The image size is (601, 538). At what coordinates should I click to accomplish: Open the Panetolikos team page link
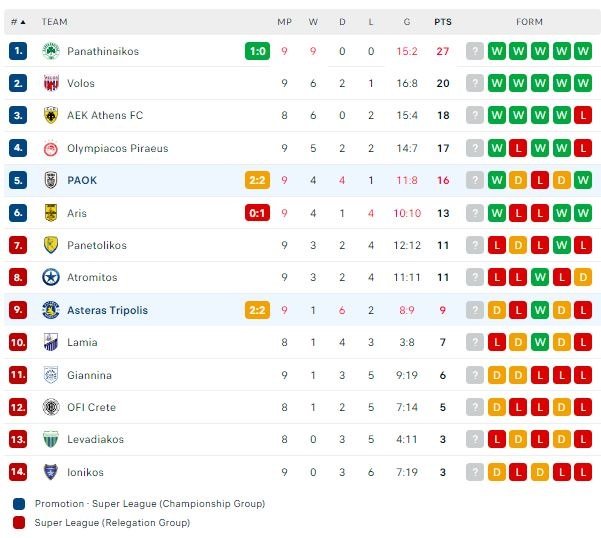[x=103, y=245]
